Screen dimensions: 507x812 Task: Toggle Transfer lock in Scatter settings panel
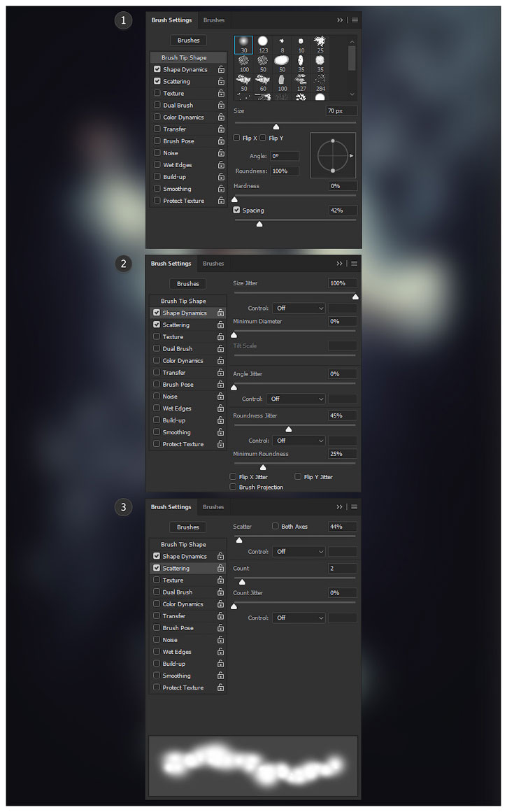[220, 615]
